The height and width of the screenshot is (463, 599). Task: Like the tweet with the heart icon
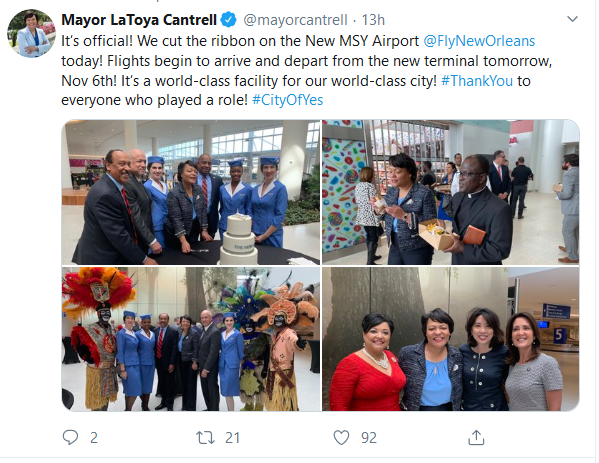tap(341, 437)
